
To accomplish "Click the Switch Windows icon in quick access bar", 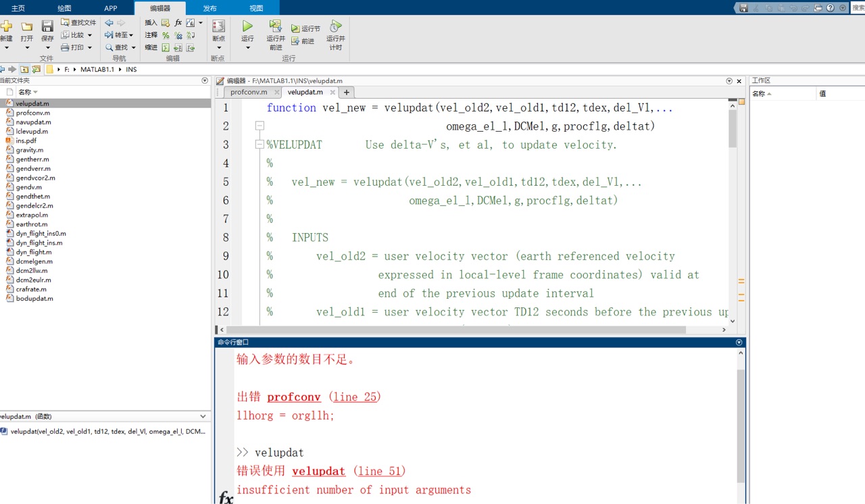I will point(818,7).
